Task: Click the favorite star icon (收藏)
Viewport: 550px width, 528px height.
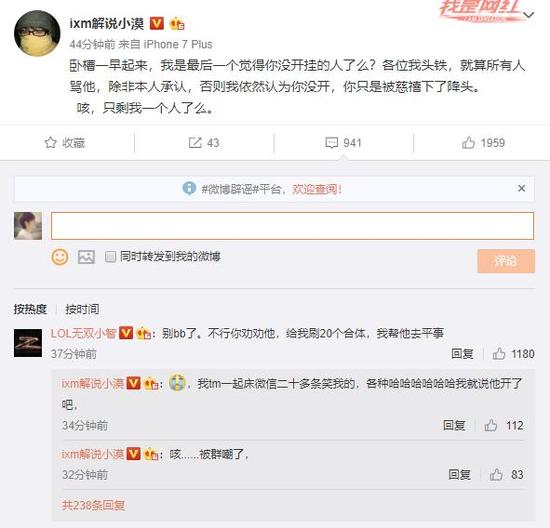Action: point(51,142)
